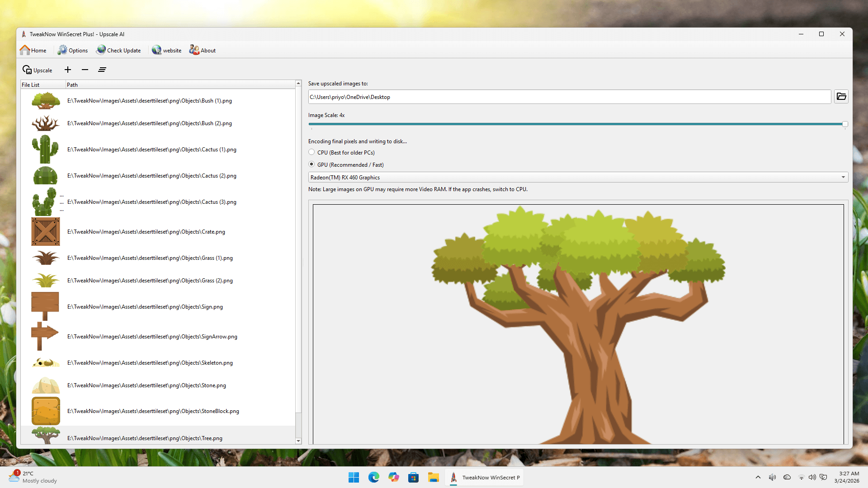The image size is (868, 488).
Task: Open the website toolbar item
Action: [167, 50]
